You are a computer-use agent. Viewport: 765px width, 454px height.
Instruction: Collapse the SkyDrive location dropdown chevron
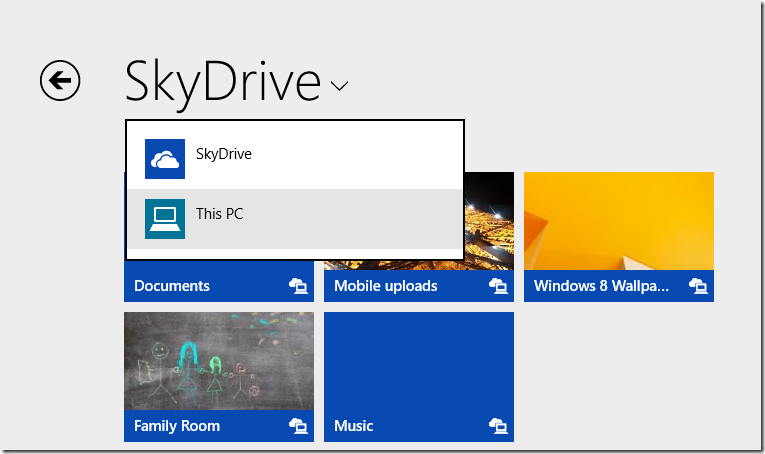coord(339,86)
